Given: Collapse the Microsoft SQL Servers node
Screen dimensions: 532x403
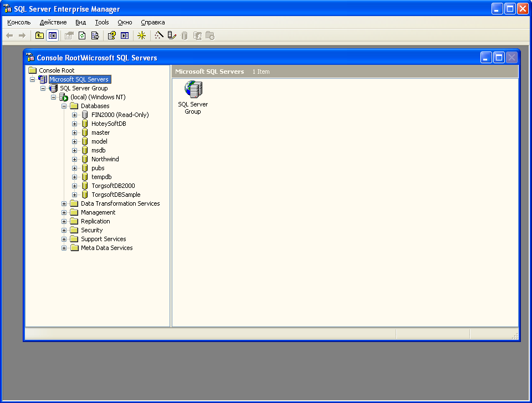Looking at the screenshot, I should click(32, 79).
